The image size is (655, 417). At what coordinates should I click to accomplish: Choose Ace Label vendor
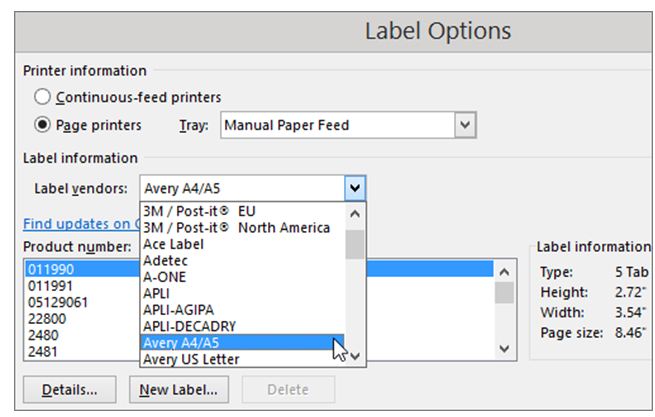[x=242, y=244]
